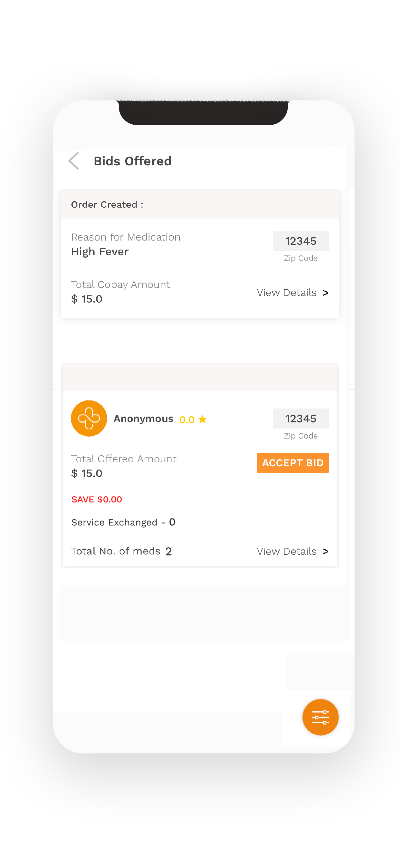Open View Details for the order
This screenshot has width=401, height=868.
(286, 293)
